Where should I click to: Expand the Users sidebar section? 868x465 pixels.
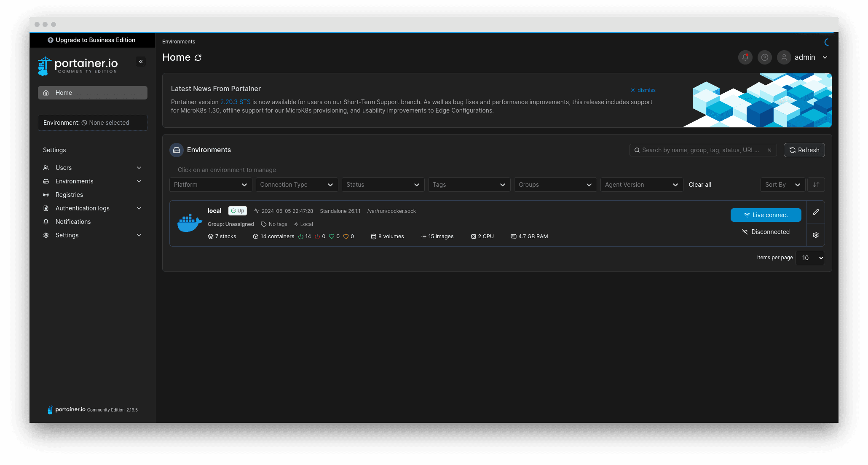pos(139,168)
